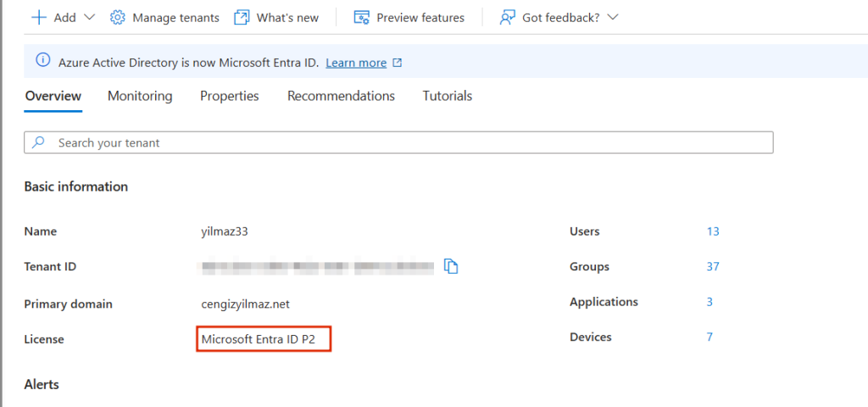
Task: Open the Learn more link
Action: coord(356,63)
